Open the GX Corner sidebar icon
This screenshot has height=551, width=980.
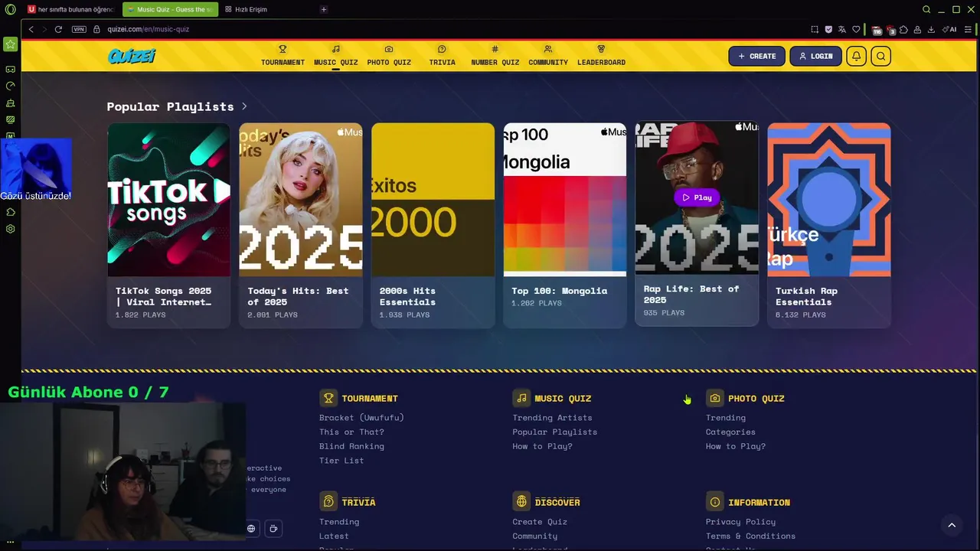[10, 69]
